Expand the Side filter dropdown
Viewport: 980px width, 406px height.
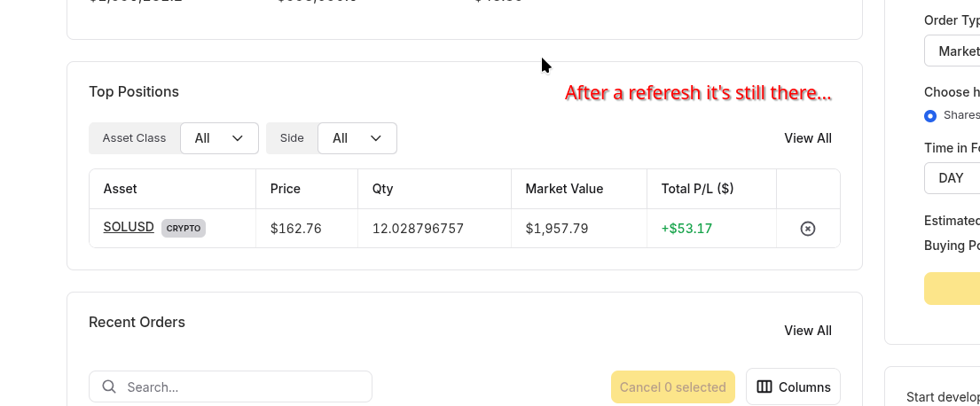tap(357, 138)
